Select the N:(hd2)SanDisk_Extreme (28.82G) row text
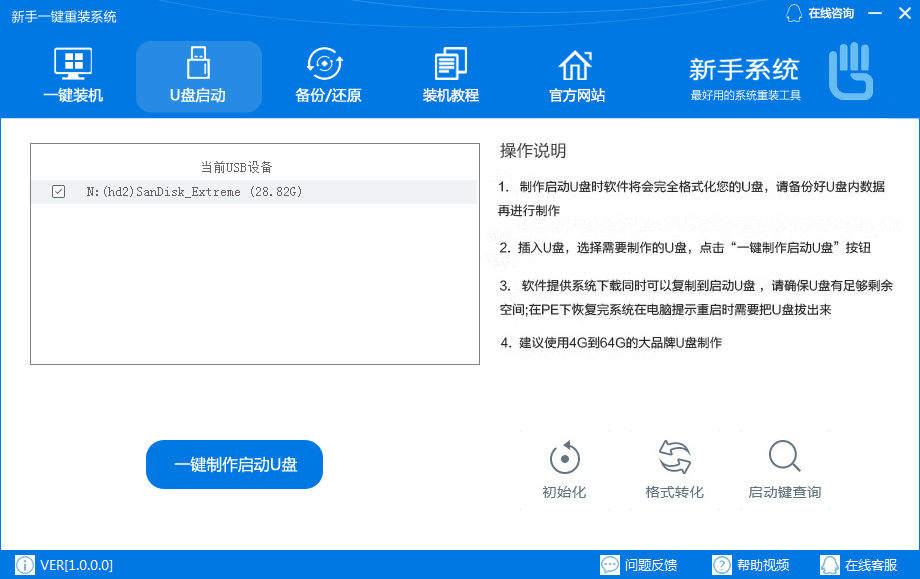 coord(194,192)
